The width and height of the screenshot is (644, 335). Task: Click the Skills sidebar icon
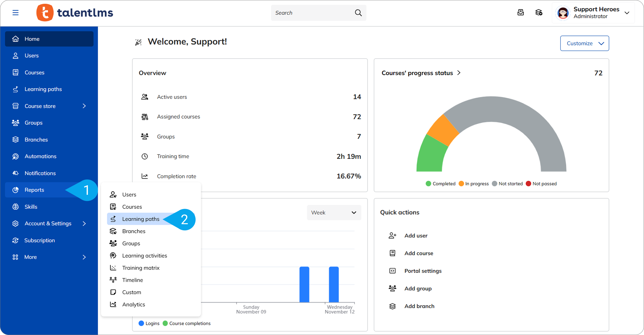[16, 207]
